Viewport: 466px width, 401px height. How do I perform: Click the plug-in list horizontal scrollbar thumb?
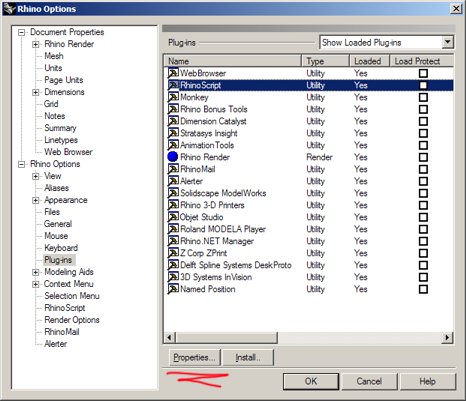(226, 337)
